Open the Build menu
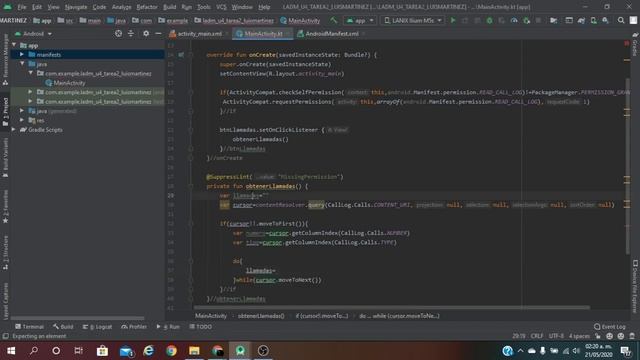640x360 pixels. pos(169,7)
